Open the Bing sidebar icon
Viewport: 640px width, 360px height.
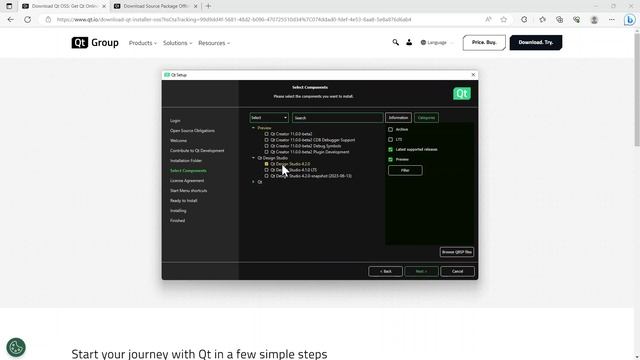click(630, 20)
